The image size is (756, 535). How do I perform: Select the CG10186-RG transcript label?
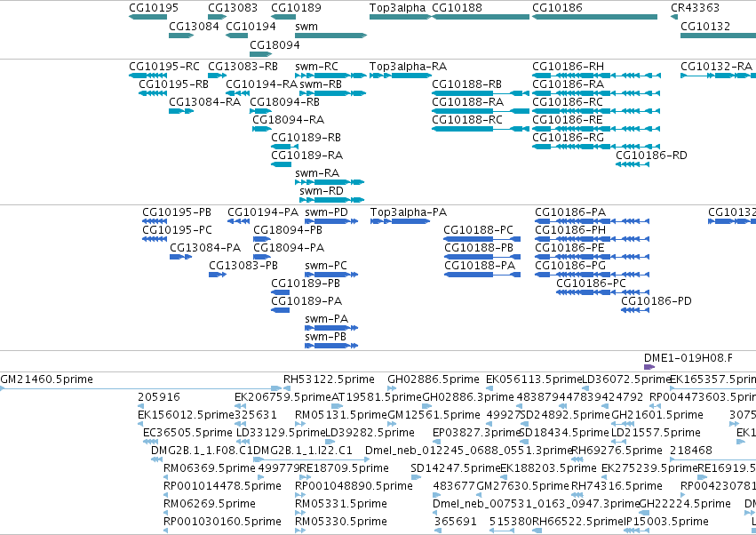point(568,138)
